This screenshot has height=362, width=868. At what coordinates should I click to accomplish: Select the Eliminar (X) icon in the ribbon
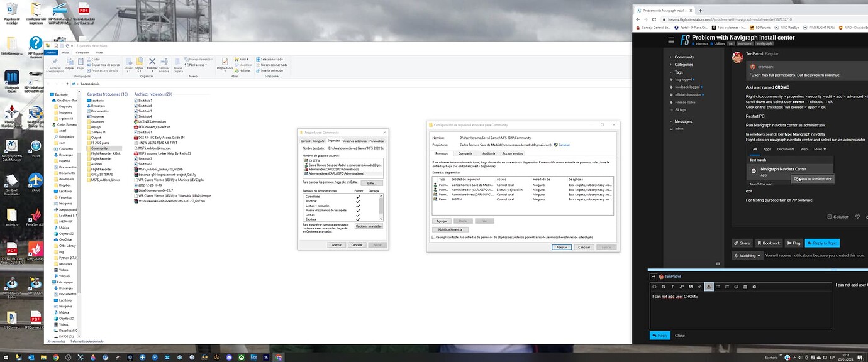(152, 62)
